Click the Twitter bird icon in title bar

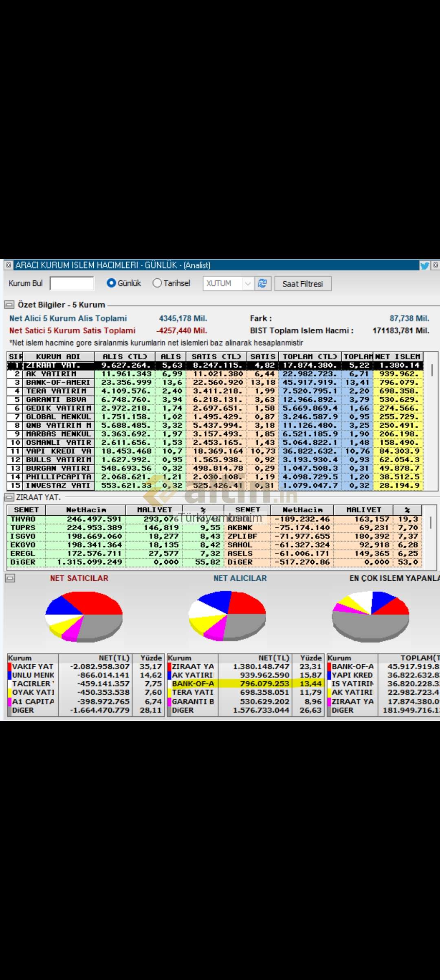click(x=425, y=265)
